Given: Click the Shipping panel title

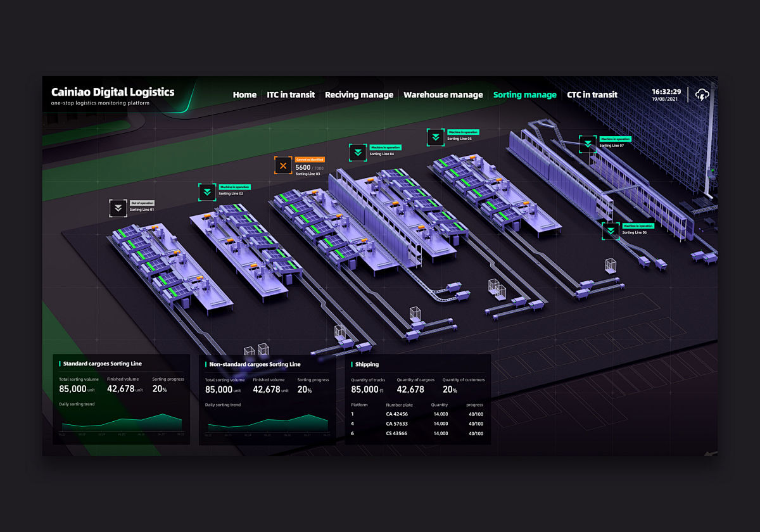Looking at the screenshot, I should point(367,364).
